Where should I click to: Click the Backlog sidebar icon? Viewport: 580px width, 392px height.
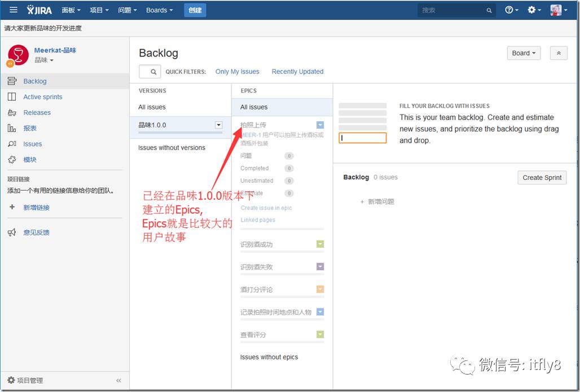12,81
